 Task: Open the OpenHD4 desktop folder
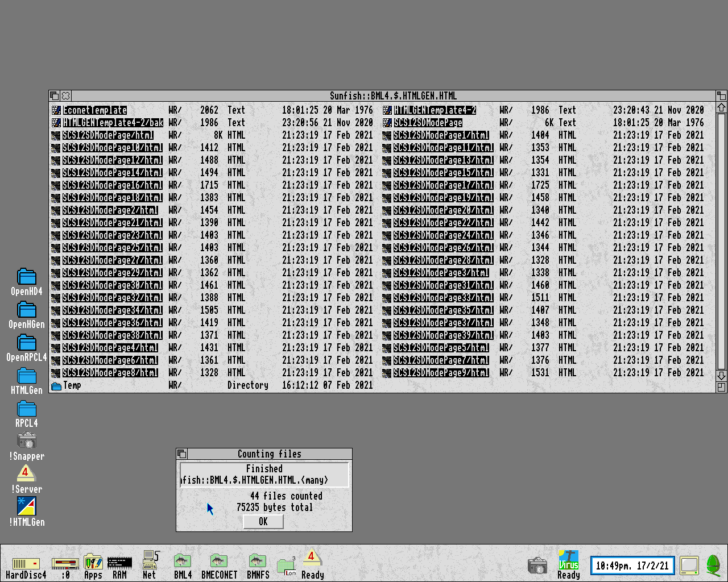point(27,277)
